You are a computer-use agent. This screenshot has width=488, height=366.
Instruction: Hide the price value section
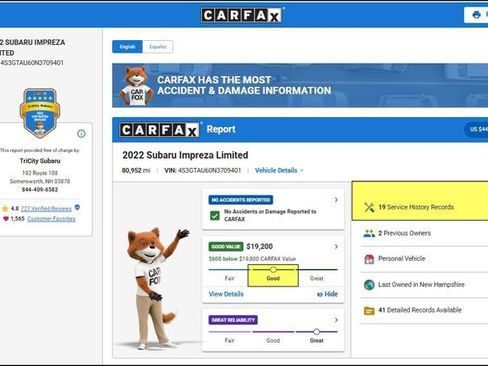pyautogui.click(x=327, y=294)
